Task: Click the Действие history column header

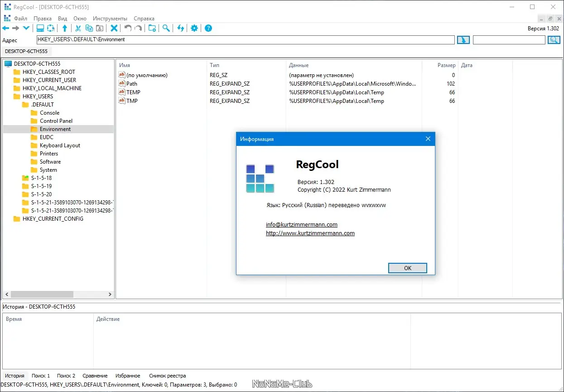Action: pyautogui.click(x=251, y=319)
